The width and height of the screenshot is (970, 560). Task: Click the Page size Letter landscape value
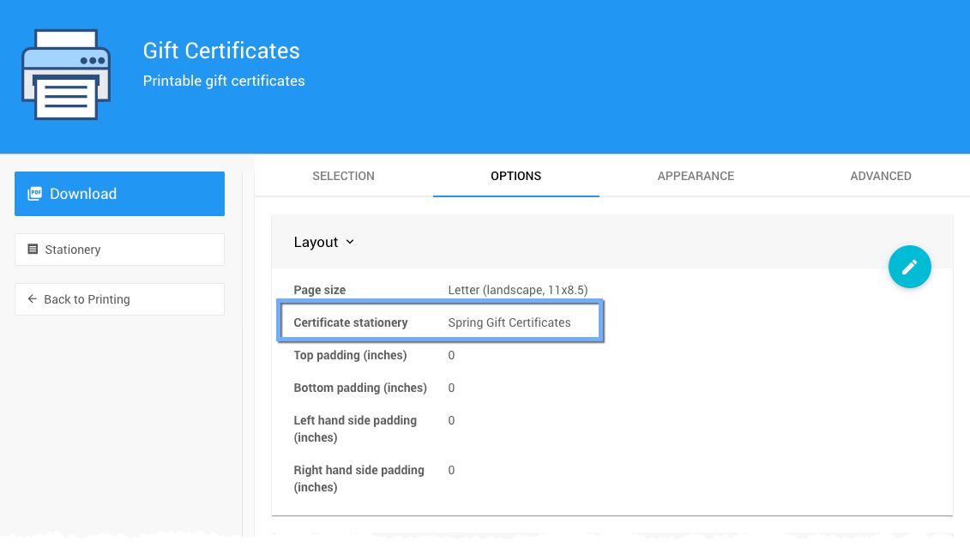[517, 290]
